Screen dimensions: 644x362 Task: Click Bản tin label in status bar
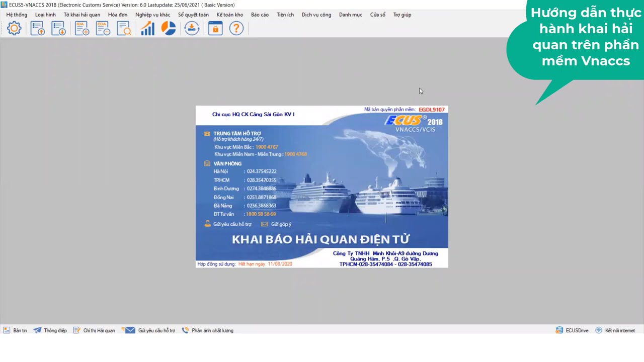[20, 330]
